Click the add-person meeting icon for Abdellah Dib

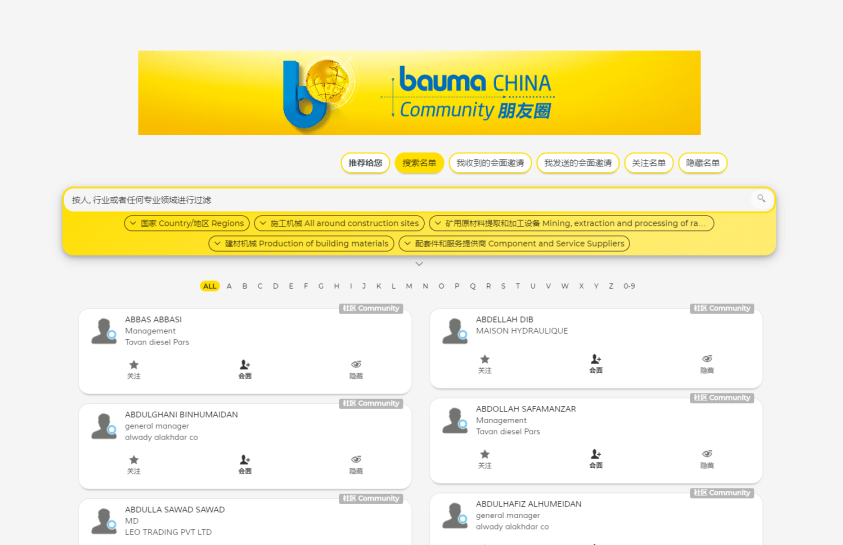pos(596,360)
